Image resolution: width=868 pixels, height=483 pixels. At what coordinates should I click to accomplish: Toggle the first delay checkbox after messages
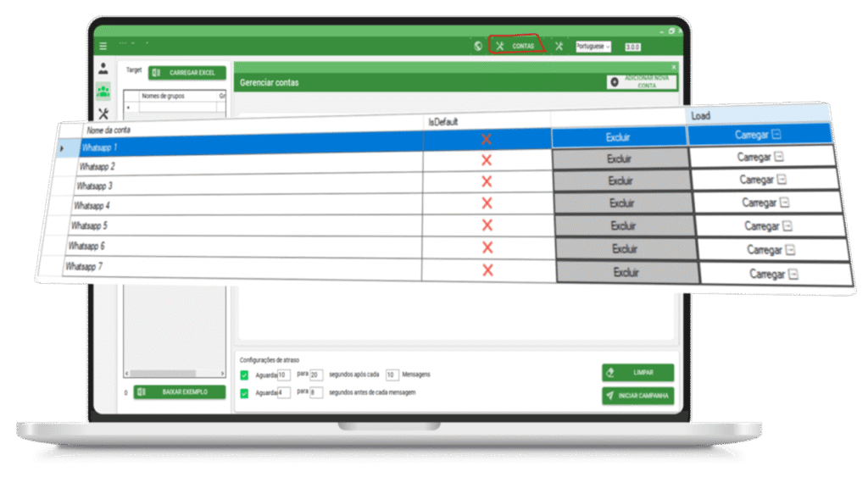point(244,375)
